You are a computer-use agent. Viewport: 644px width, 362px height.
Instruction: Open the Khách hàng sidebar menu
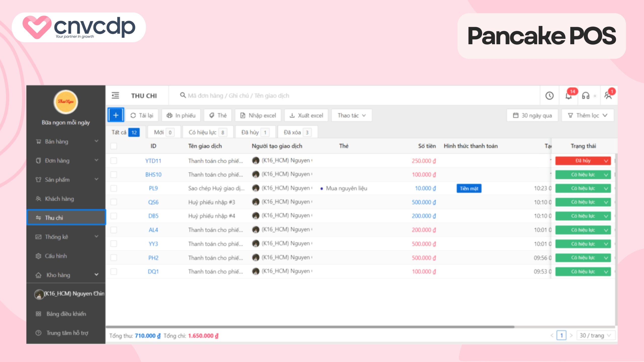point(59,199)
